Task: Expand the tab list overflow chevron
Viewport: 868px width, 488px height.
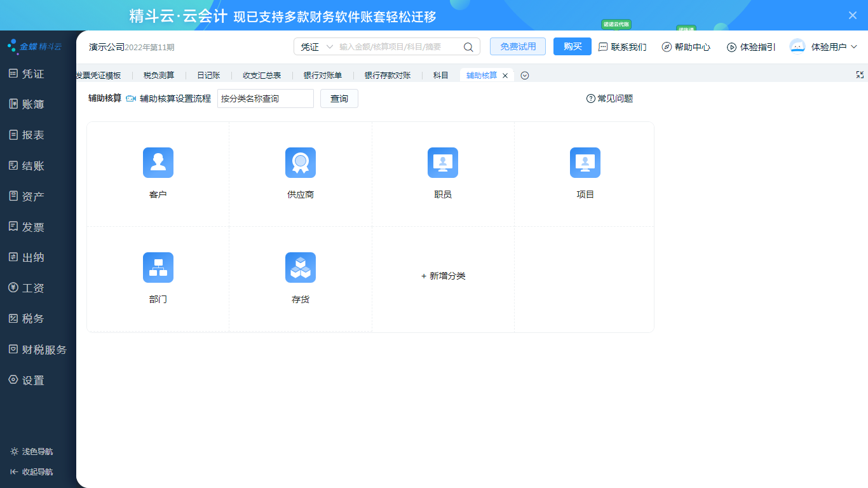Action: (x=525, y=76)
